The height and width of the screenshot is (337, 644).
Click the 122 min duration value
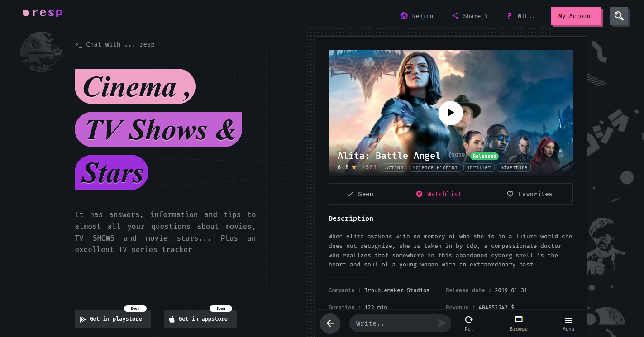(x=376, y=307)
